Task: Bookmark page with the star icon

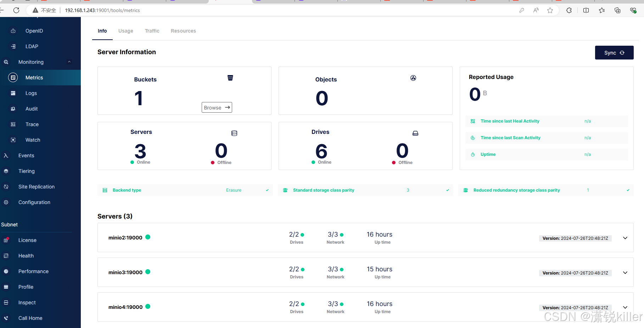Action: [x=550, y=10]
